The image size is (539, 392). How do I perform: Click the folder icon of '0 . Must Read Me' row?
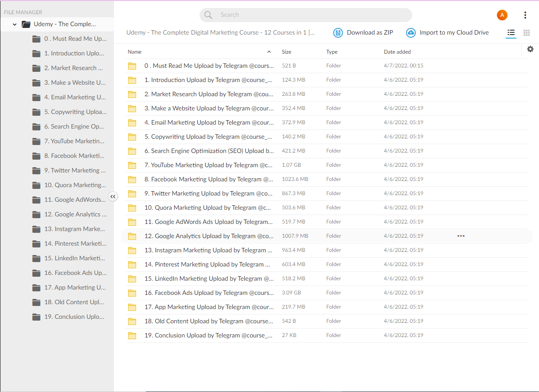coord(132,66)
